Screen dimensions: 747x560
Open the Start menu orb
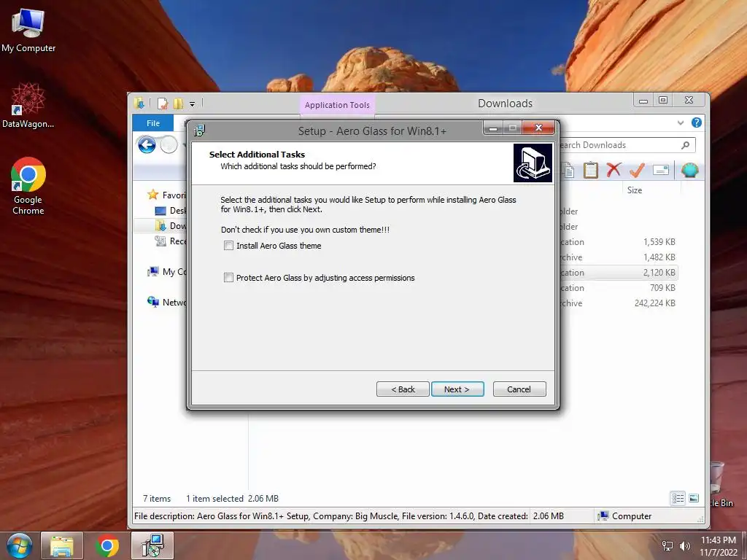point(18,545)
